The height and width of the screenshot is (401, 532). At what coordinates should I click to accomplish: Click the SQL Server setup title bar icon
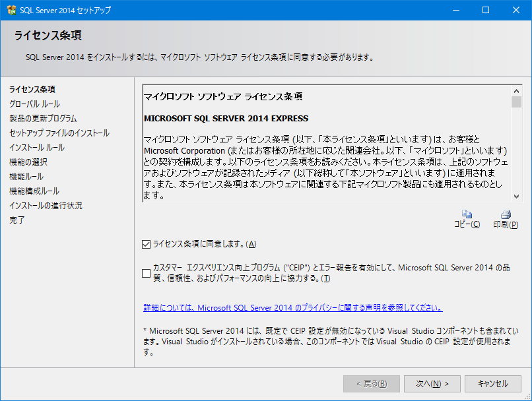(x=11, y=10)
